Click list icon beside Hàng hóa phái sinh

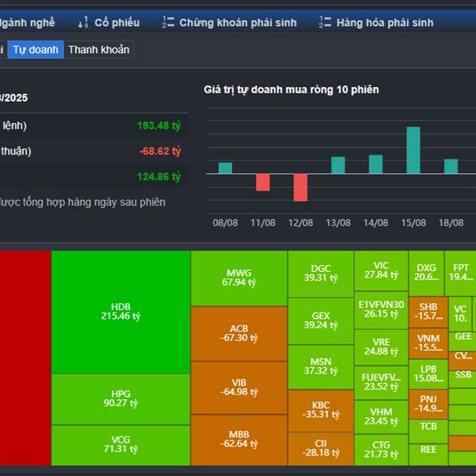324,22
